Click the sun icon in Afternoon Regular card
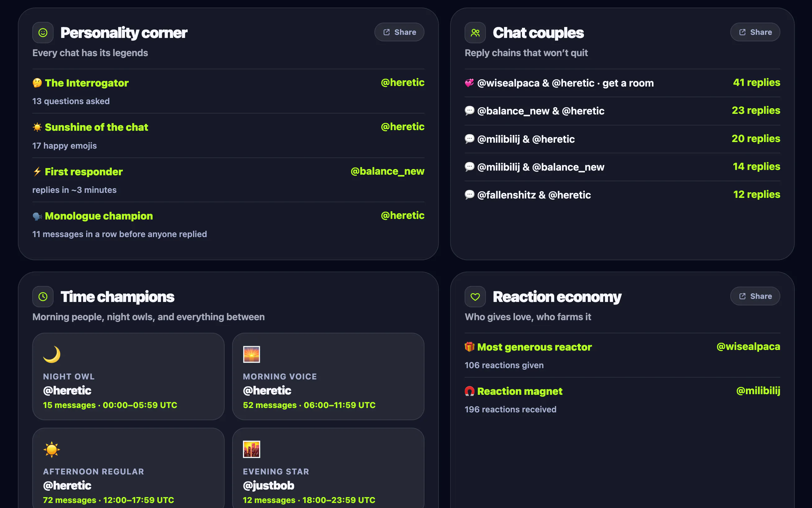This screenshot has width=812, height=508. click(52, 450)
